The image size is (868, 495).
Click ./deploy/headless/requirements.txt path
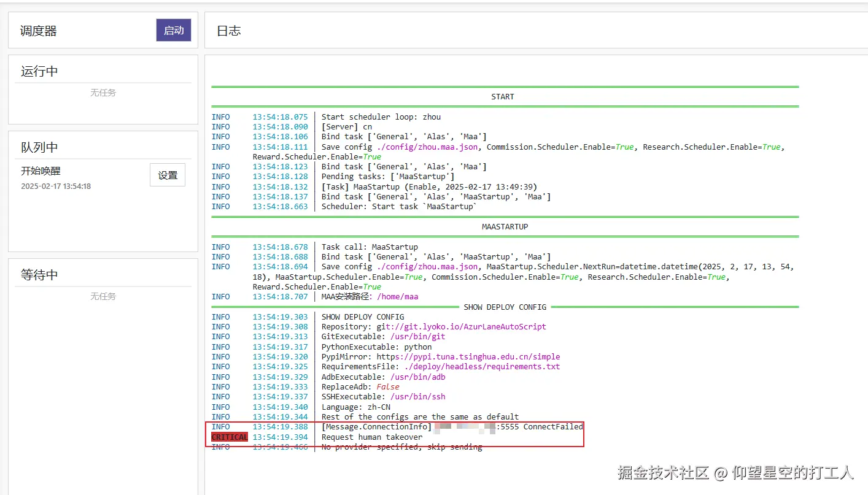[x=482, y=367]
